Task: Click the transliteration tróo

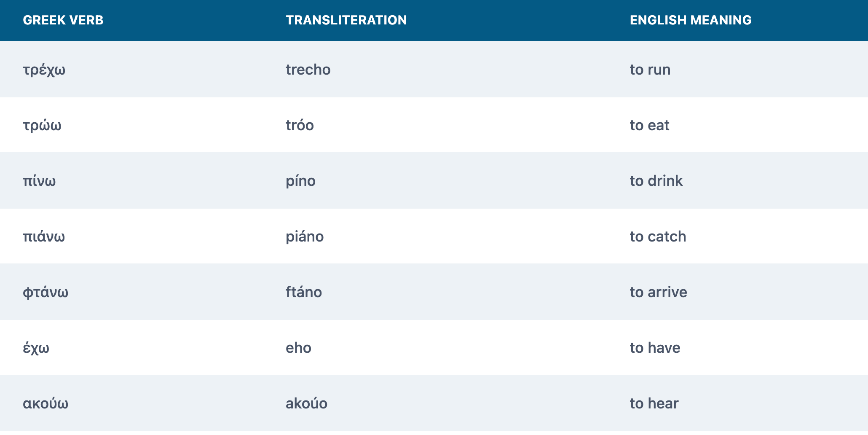Action: 300,125
